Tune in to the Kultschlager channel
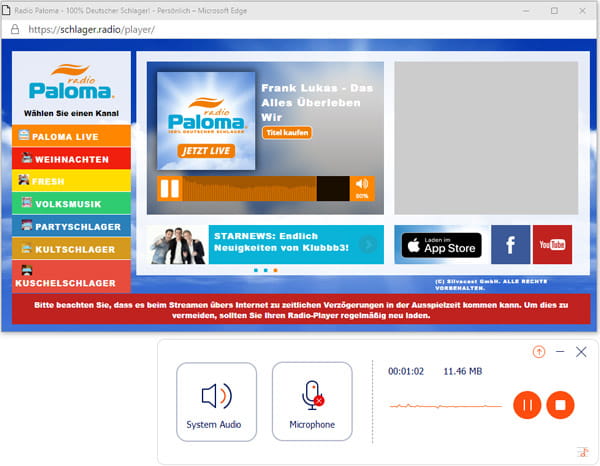Image resolution: width=600 pixels, height=466 pixels. click(71, 249)
